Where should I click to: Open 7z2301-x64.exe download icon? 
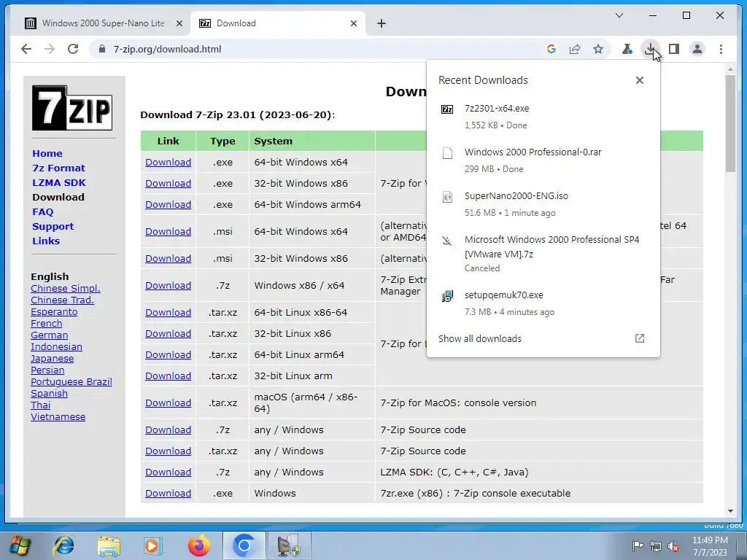(x=447, y=109)
